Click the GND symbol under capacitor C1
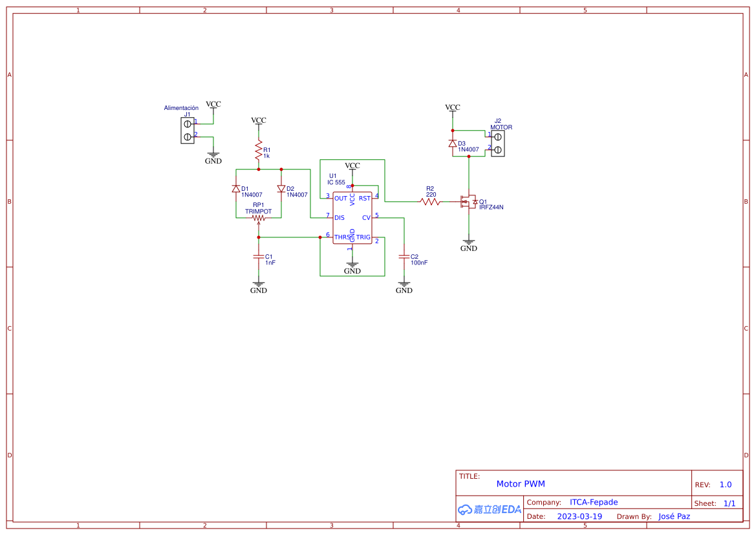This screenshot has width=756, height=535. 258,283
